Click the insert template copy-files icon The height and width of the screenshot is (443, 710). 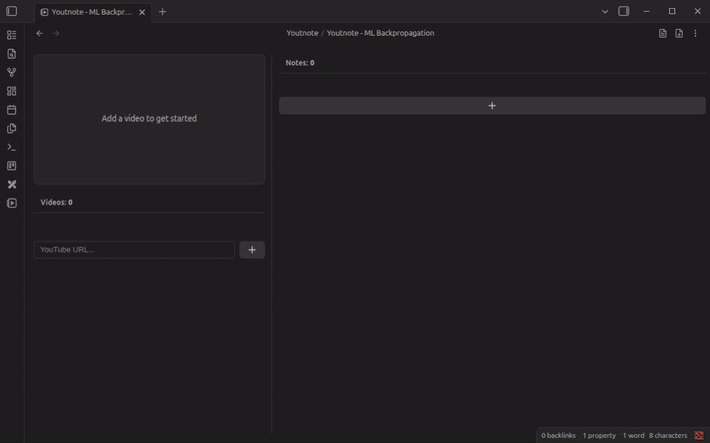click(x=12, y=129)
